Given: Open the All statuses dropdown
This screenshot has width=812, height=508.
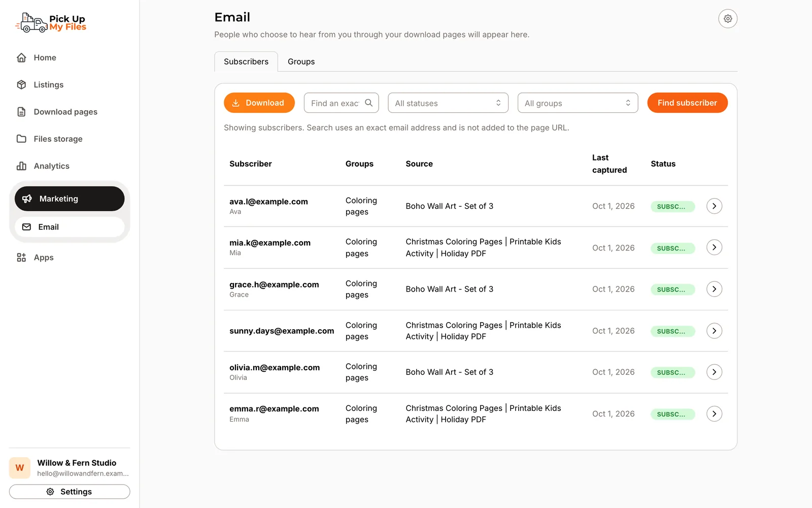Looking at the screenshot, I should click(x=448, y=103).
